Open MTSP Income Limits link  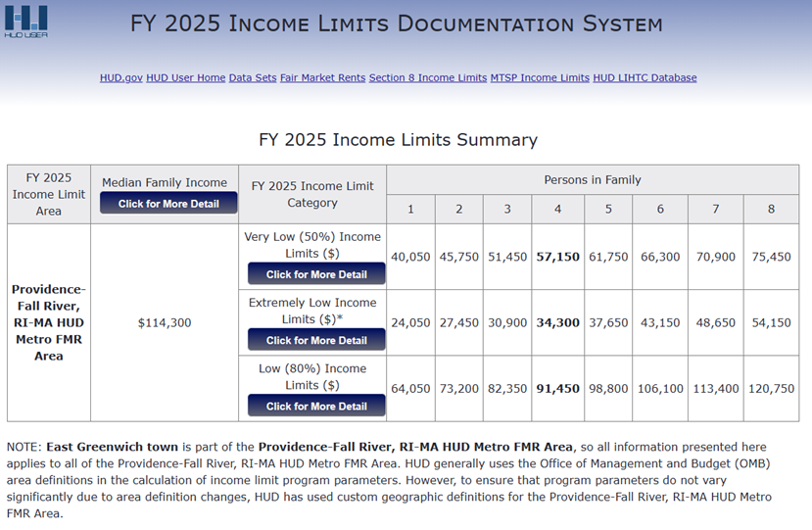(x=540, y=77)
